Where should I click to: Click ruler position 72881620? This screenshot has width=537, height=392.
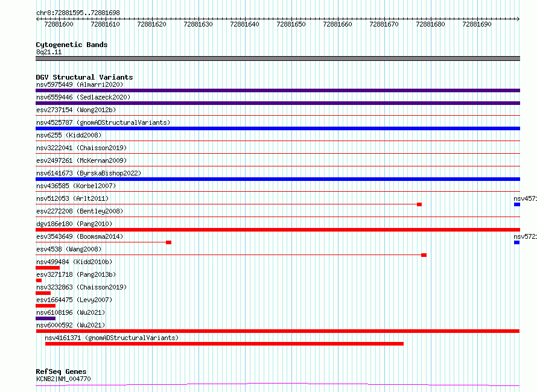click(x=151, y=24)
